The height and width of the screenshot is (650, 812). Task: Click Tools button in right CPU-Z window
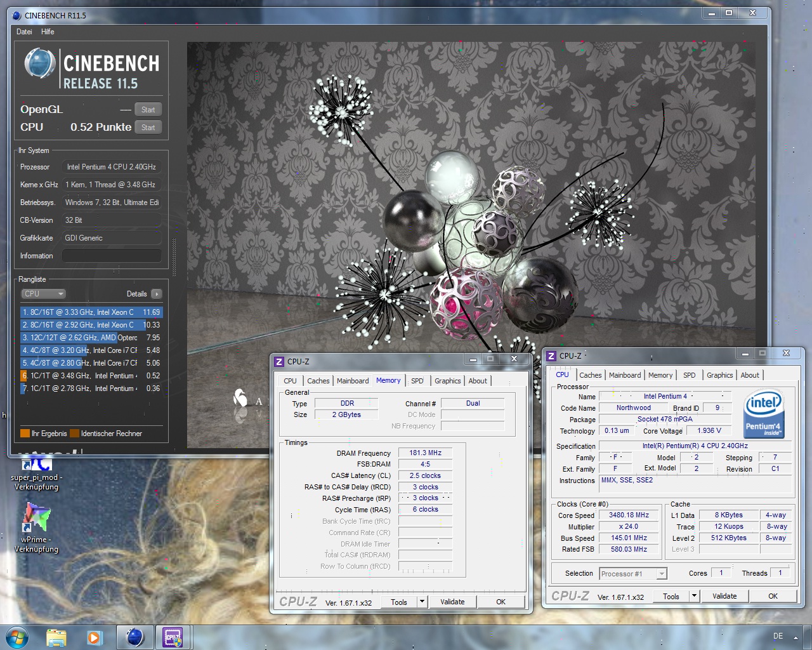coord(671,596)
